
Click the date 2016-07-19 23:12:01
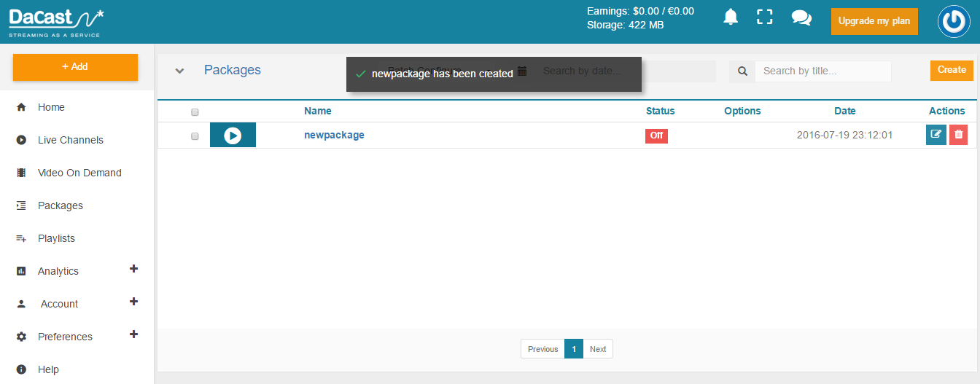(844, 135)
